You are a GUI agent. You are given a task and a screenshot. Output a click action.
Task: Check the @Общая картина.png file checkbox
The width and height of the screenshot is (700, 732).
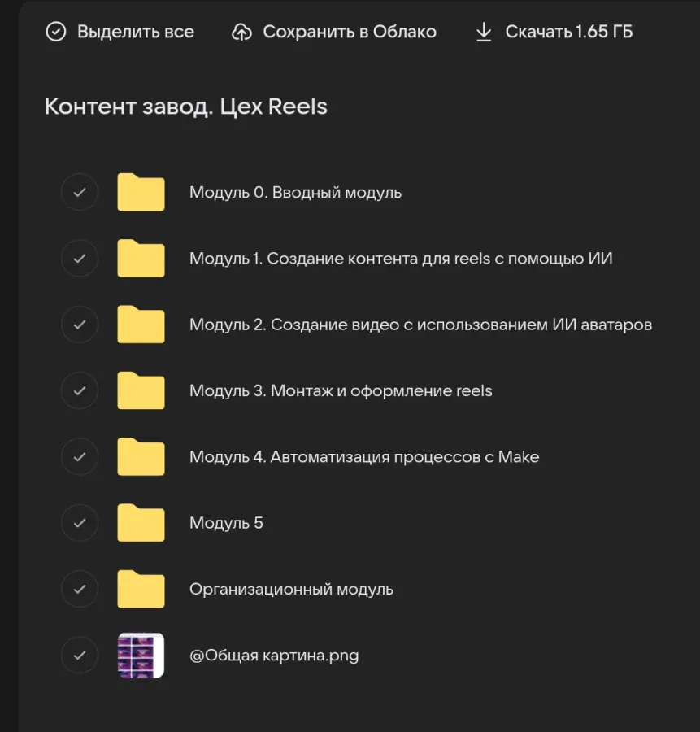(80, 655)
